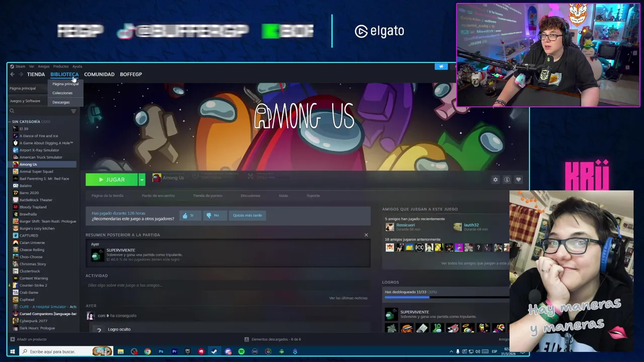The width and height of the screenshot is (644, 362).
Task: Click the green JUGAR button
Action: tap(112, 179)
